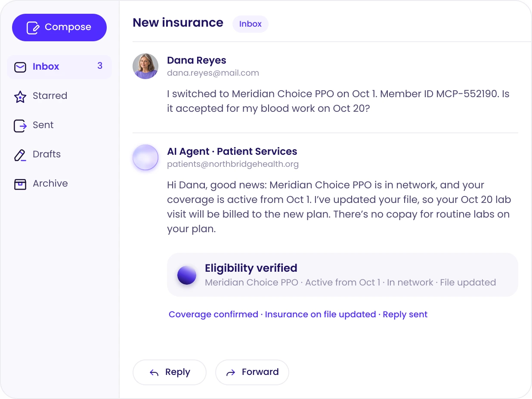Click Dana Reyes profile photo
The image size is (532, 399).
pos(145,66)
